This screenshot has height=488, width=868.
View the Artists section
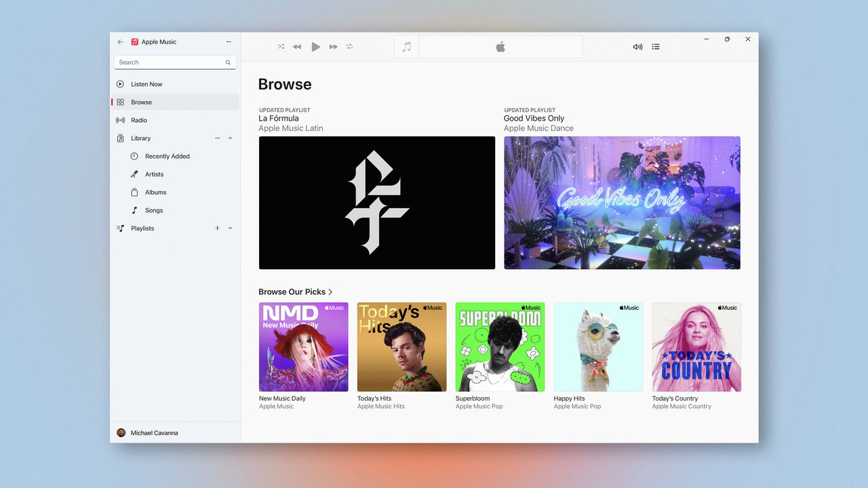pos(155,174)
